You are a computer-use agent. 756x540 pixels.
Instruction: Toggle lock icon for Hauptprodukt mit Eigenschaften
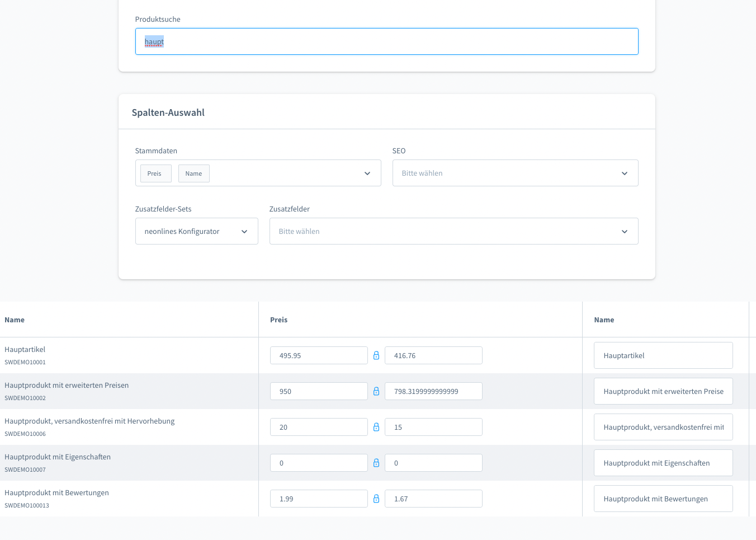click(x=376, y=463)
